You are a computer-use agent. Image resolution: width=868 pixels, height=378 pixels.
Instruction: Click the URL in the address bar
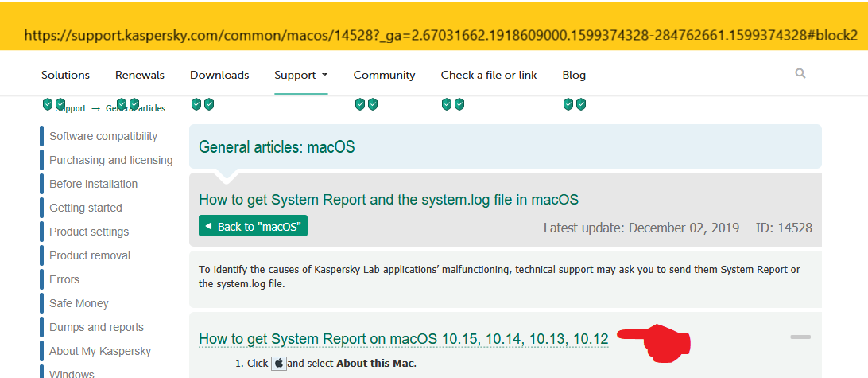(440, 36)
